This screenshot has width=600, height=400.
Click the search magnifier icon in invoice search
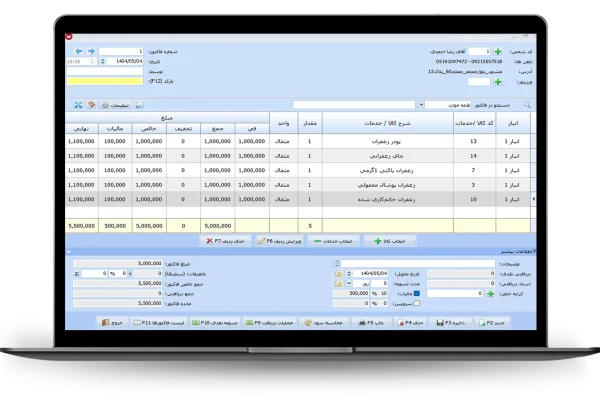tap(527, 104)
